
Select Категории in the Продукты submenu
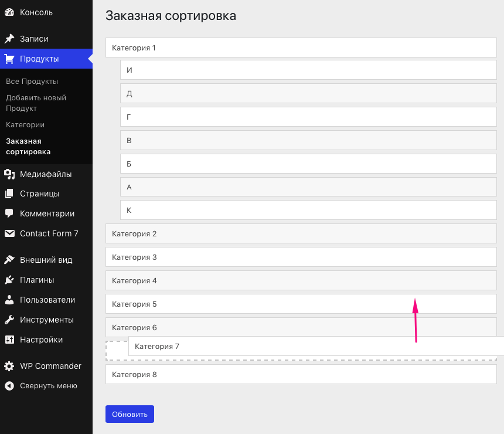tap(26, 125)
